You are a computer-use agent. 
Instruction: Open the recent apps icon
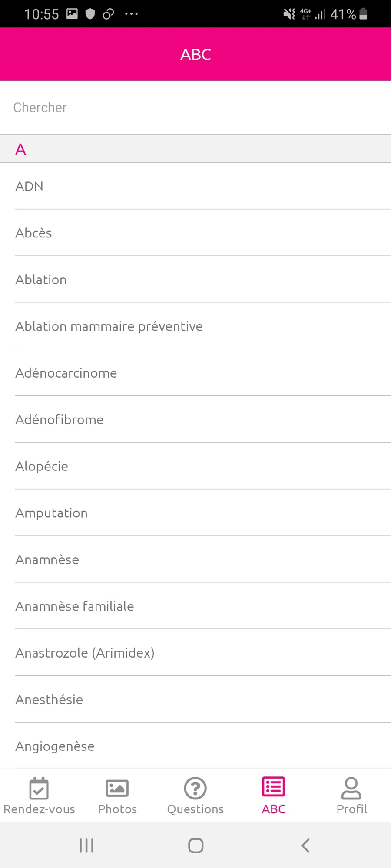86,845
